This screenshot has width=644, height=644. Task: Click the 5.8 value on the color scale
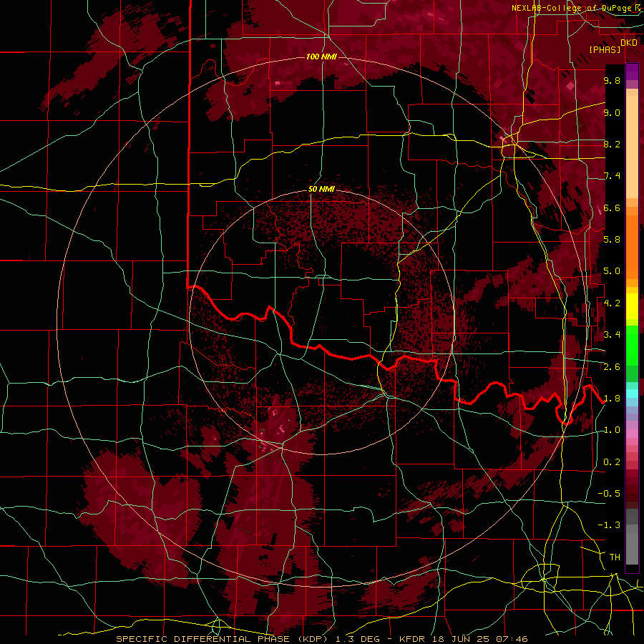click(612, 240)
